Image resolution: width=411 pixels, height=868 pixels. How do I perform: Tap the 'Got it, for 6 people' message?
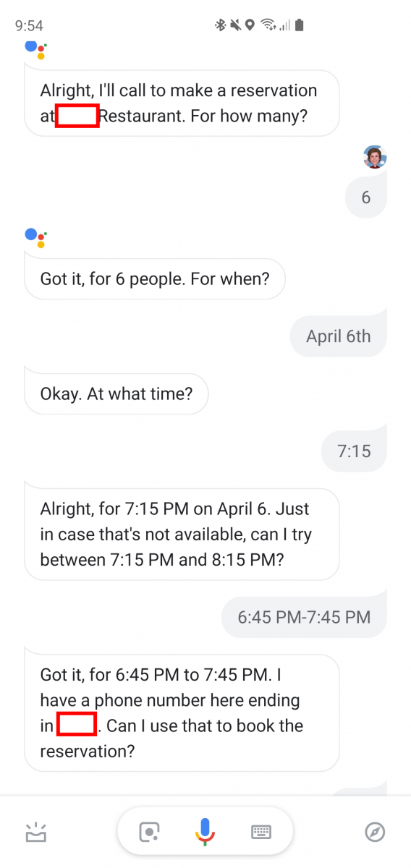(155, 278)
